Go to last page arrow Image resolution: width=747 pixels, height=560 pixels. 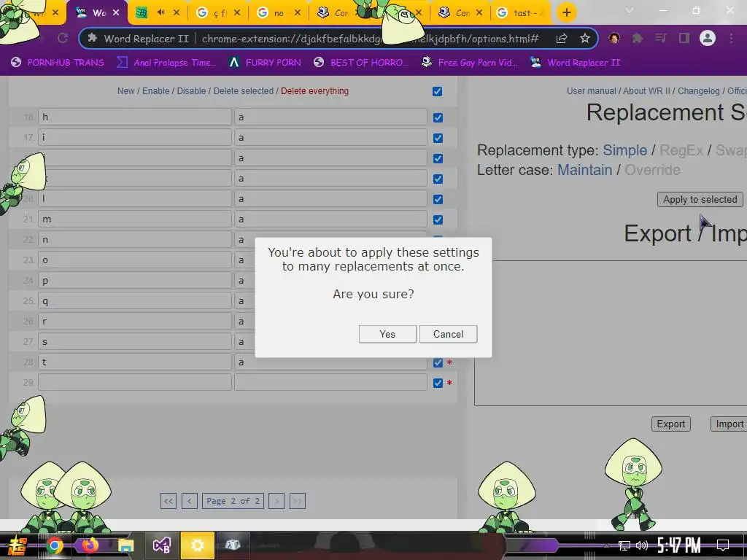pyautogui.click(x=298, y=501)
